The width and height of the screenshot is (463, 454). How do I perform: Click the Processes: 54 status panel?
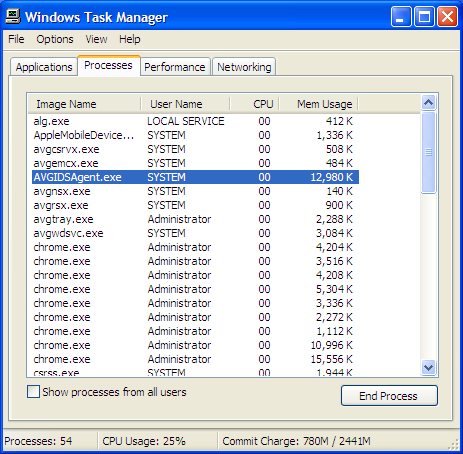[50, 441]
